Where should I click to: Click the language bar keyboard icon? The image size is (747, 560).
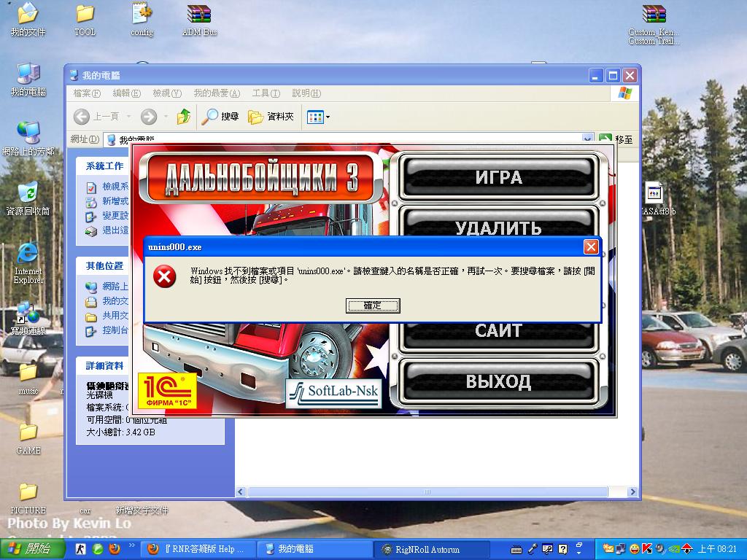point(516,550)
